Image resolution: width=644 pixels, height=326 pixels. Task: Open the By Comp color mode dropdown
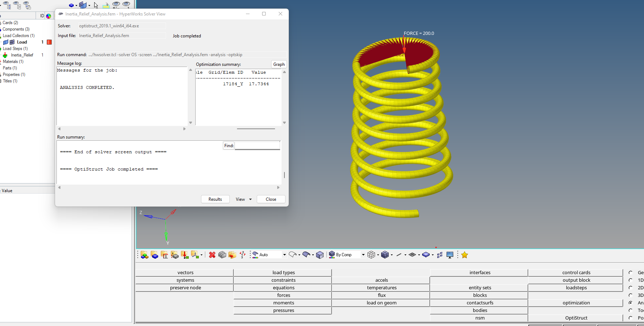tap(363, 255)
